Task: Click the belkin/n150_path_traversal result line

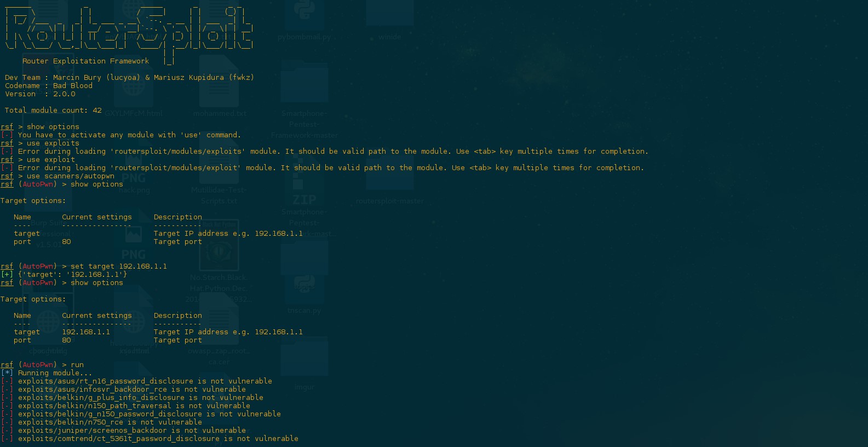Action: point(125,406)
